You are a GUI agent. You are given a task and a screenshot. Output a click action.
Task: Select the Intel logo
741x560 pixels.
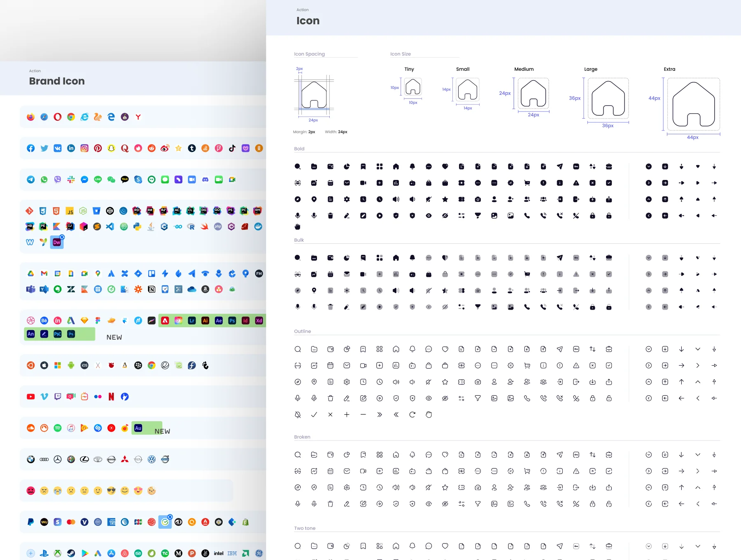point(219,553)
